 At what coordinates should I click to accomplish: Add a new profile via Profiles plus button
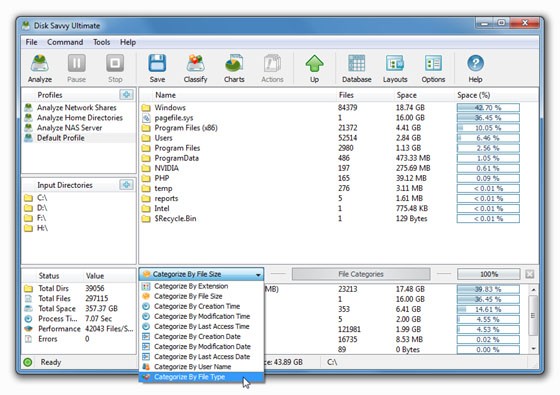coord(126,95)
